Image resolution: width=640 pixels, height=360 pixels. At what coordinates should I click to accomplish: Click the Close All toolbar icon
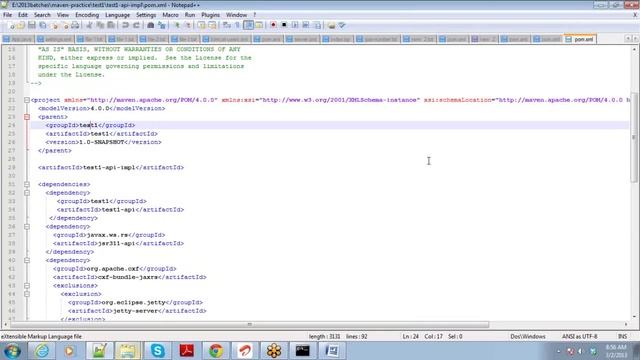coord(65,25)
